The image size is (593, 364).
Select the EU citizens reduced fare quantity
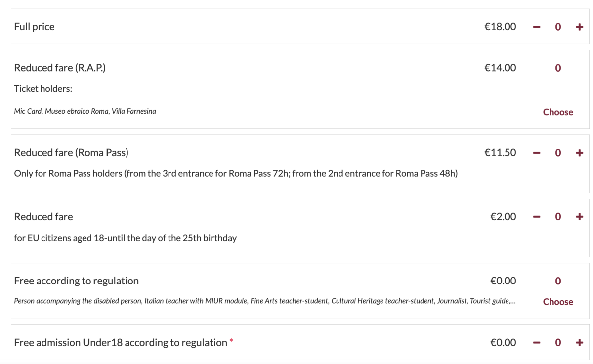point(558,217)
